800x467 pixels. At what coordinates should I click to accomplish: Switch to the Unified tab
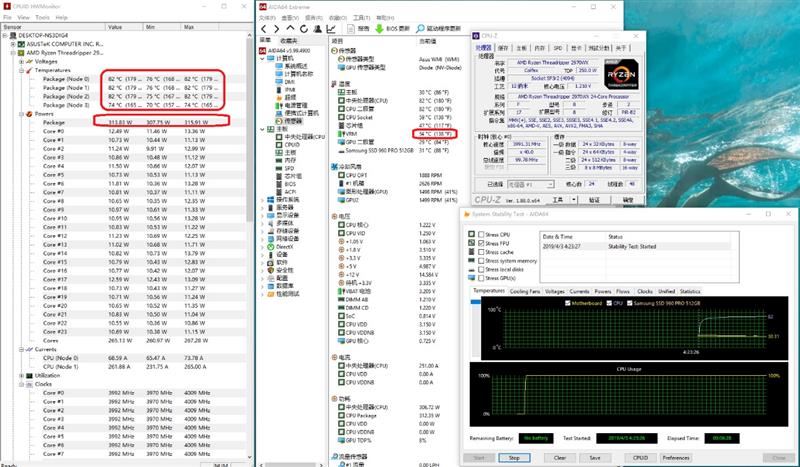point(666,291)
